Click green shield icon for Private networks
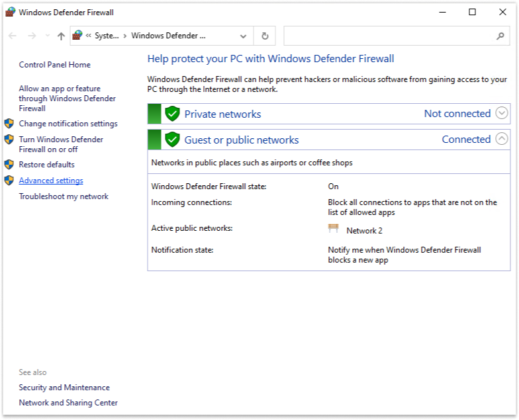 click(172, 114)
